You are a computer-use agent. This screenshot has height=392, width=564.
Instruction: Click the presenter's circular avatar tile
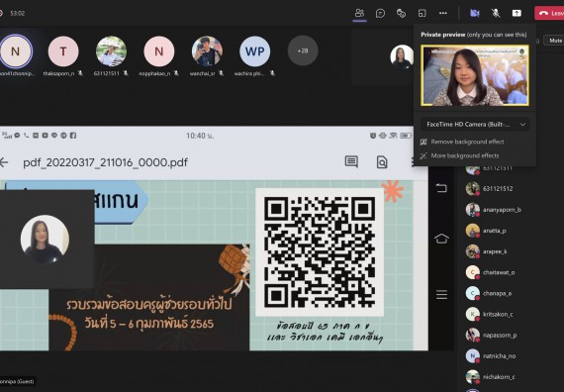coord(45,239)
